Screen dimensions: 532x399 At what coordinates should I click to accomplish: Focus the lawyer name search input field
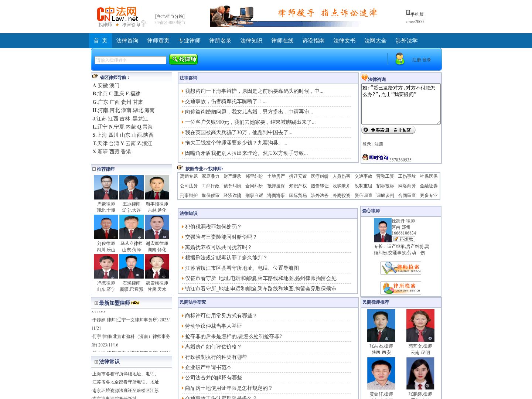pos(130,60)
